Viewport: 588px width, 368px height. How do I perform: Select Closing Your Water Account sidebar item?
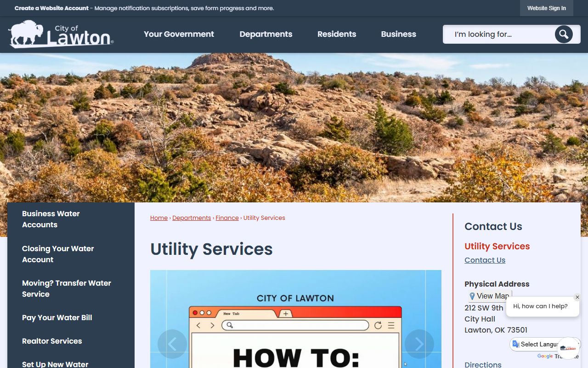(x=58, y=254)
